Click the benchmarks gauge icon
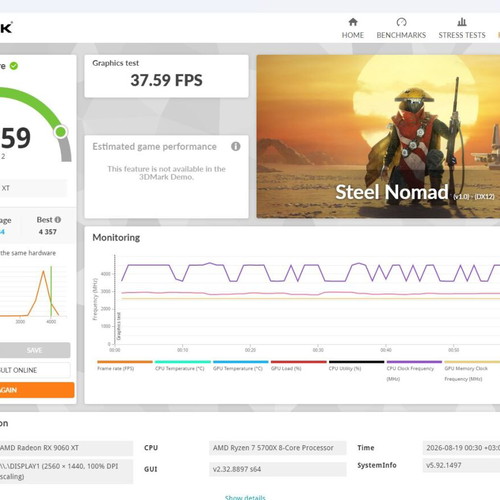This screenshot has width=500, height=500. 401,22
